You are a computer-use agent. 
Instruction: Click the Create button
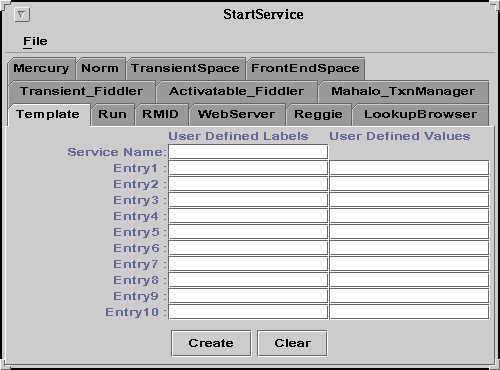[211, 343]
